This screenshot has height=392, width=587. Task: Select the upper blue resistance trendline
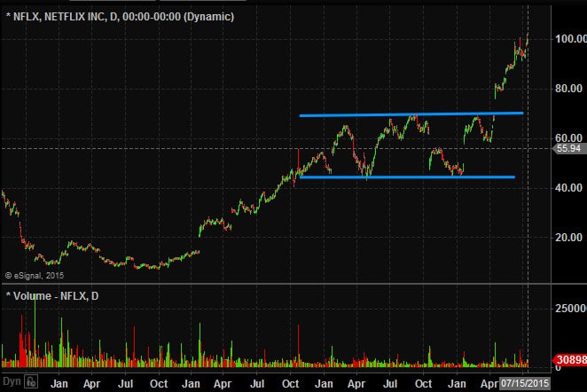tap(411, 114)
